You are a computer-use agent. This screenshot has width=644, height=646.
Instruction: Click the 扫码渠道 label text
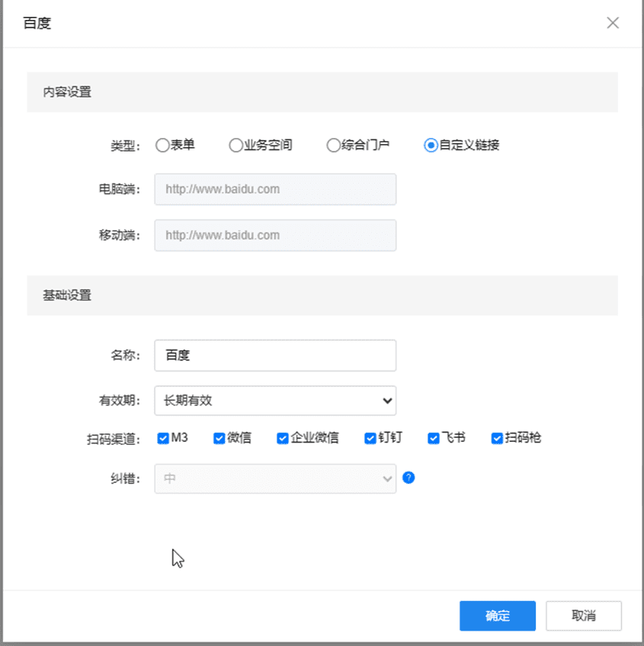(114, 440)
